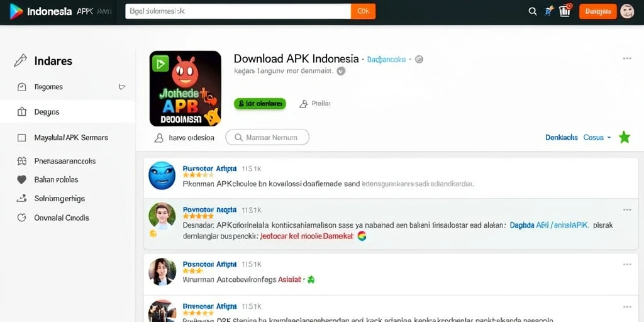Click the icon beside Tlegomes
This screenshot has width=644, height=322.
pos(22,87)
